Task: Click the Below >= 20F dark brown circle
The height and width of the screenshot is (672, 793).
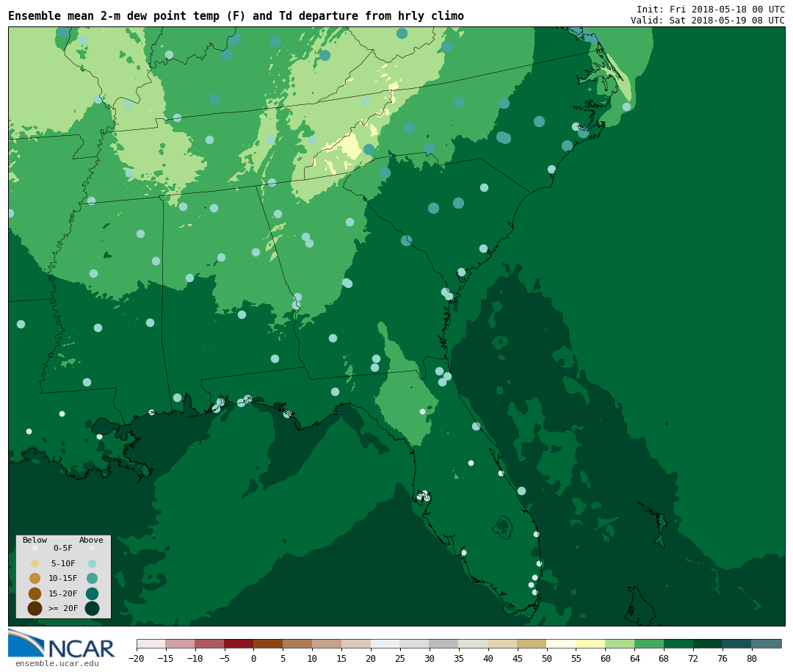Action: [35, 608]
